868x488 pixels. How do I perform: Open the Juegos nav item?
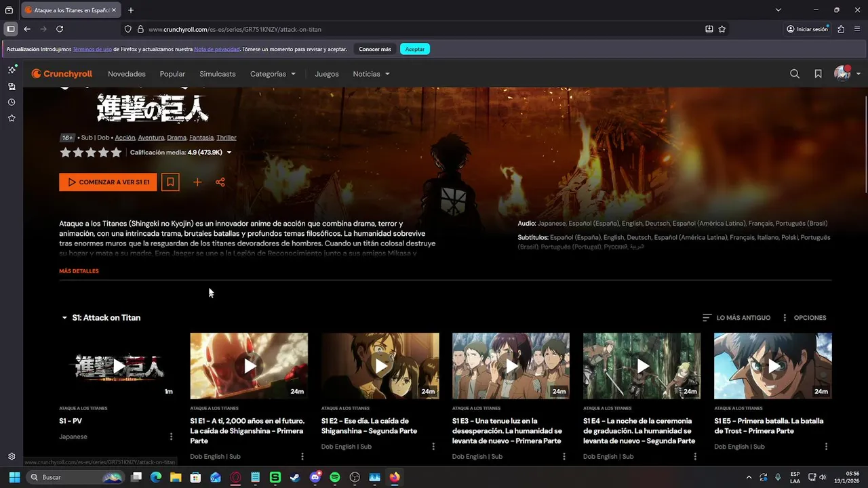tap(327, 74)
